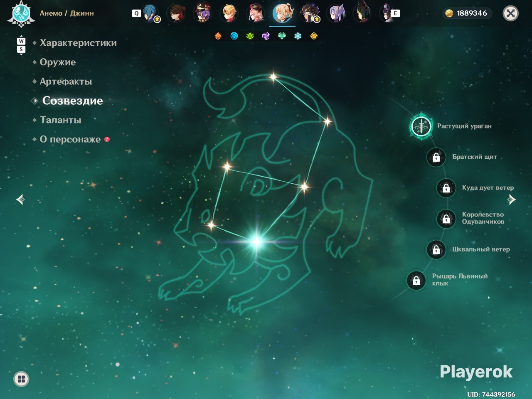Screen dimensions: 532x399
Task: Filter by the Cryo element icon
Action: pos(298,36)
